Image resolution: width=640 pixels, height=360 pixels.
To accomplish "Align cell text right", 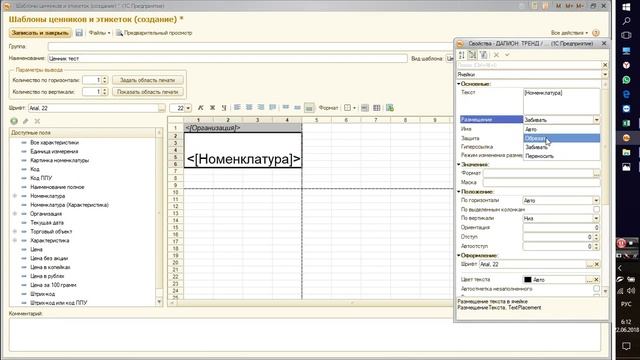I will coord(261,107).
